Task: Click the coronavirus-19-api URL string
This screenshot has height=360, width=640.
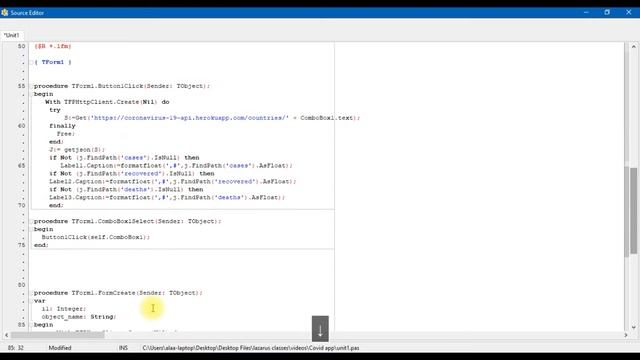Action: click(x=189, y=118)
